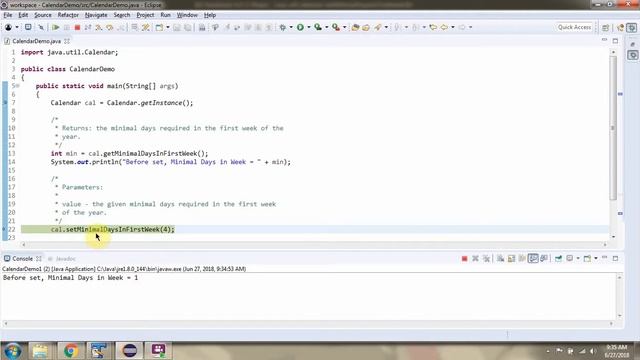The height and width of the screenshot is (360, 640).
Task: Click the Disconnect icon next to Terminate
Action: point(88,27)
